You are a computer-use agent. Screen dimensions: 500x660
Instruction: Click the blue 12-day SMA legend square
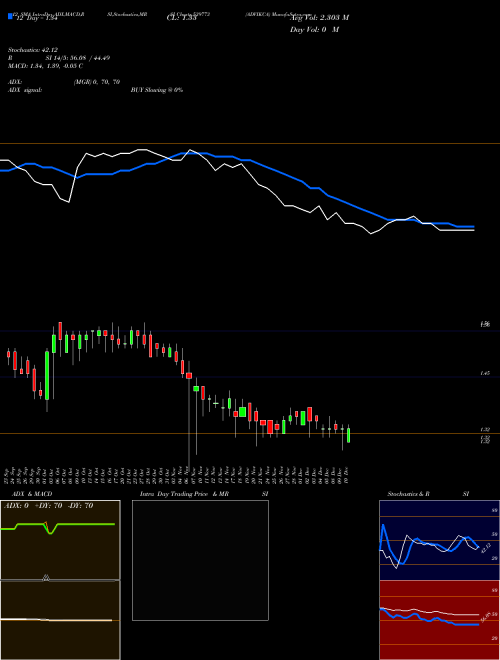pyautogui.click(x=10, y=16)
